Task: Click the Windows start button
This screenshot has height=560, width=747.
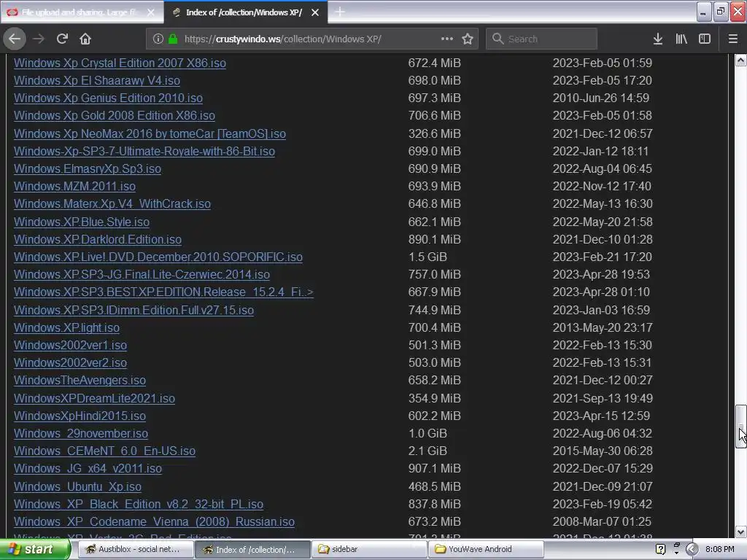Action: point(34,550)
